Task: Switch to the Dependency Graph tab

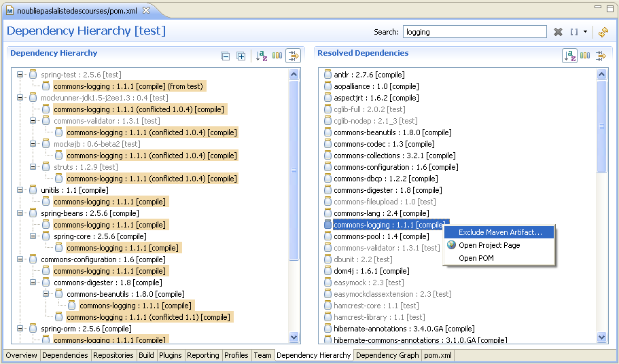Action: point(387,355)
